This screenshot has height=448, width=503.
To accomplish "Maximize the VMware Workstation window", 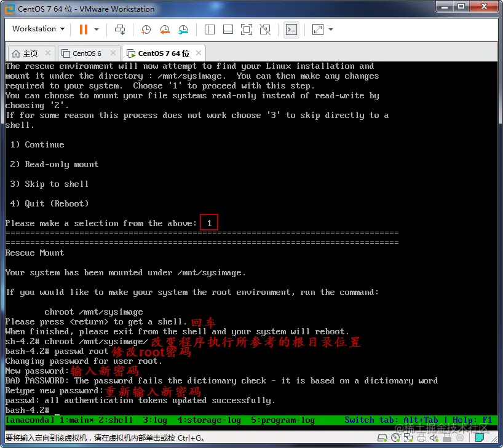I will [x=461, y=6].
